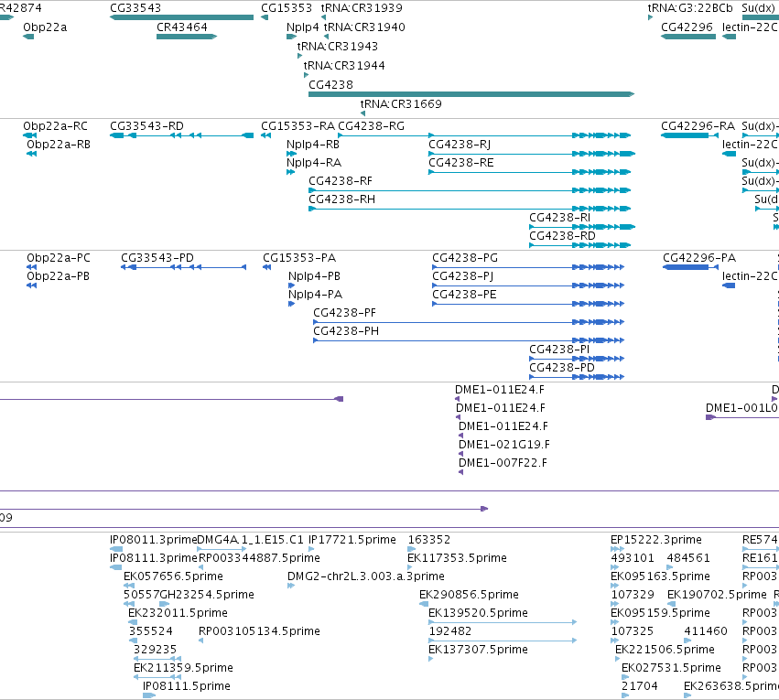Select the EK117353.5prime EST
The height and width of the screenshot is (700, 779).
(410, 567)
